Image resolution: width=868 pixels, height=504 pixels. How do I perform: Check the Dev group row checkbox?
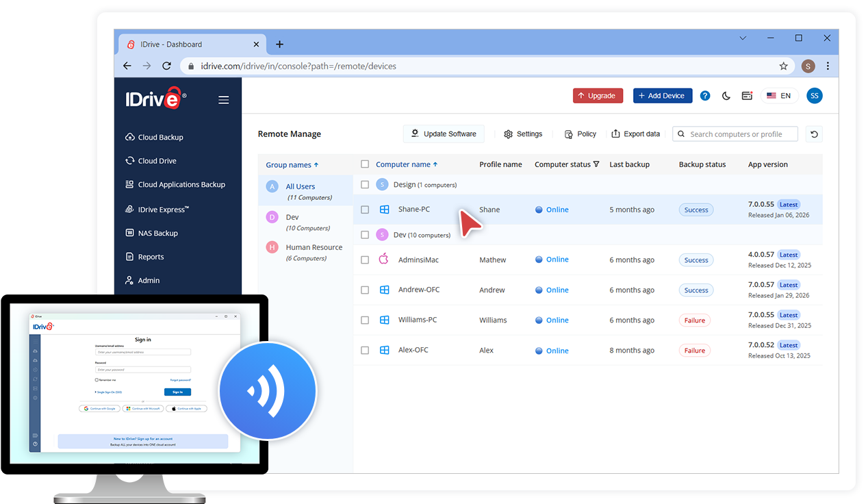click(365, 235)
